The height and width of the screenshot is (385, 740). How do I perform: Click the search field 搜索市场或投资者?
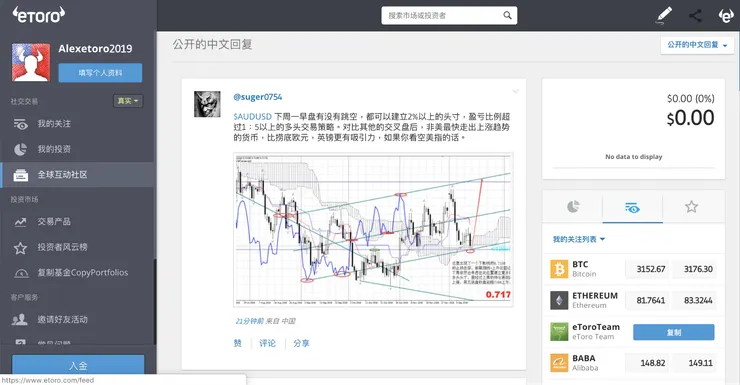click(x=449, y=16)
